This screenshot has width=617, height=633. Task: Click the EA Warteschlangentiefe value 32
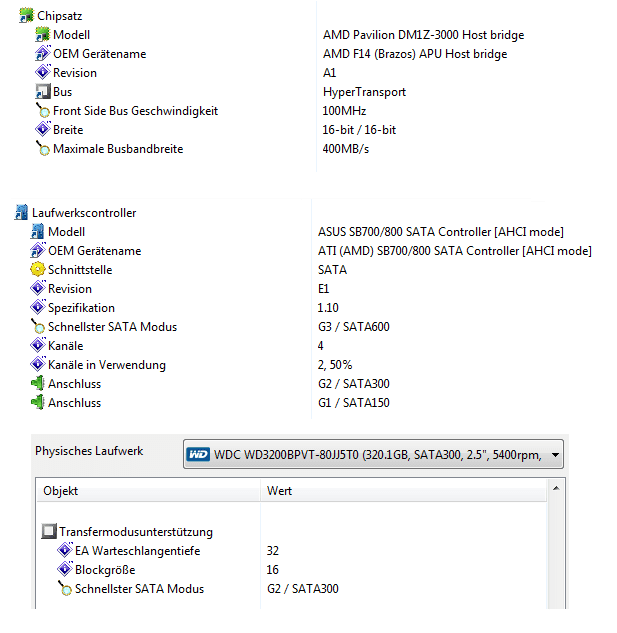pyautogui.click(x=273, y=551)
